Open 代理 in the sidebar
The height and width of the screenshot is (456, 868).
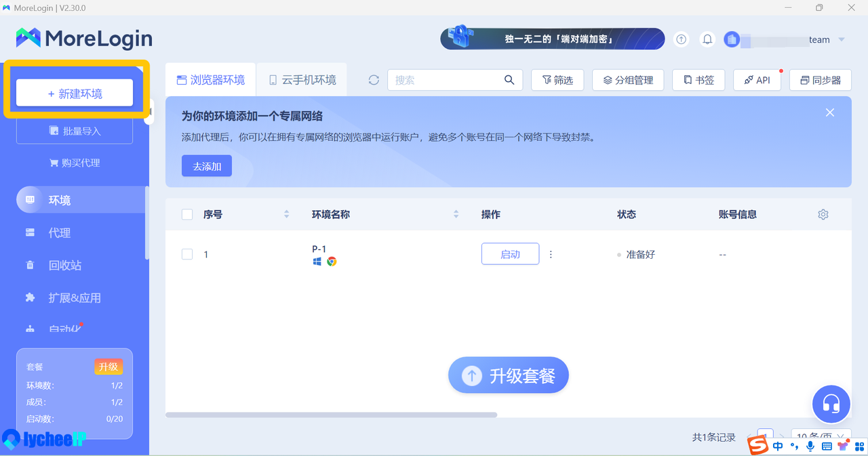coord(59,233)
